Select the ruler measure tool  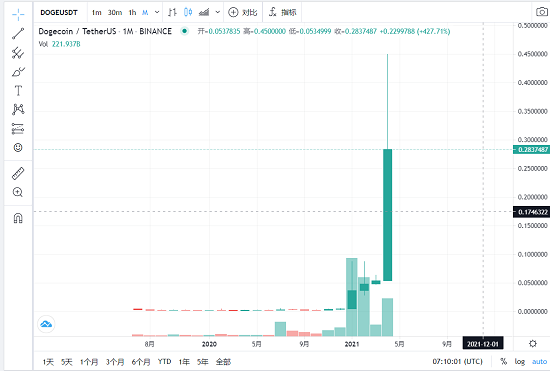18,173
